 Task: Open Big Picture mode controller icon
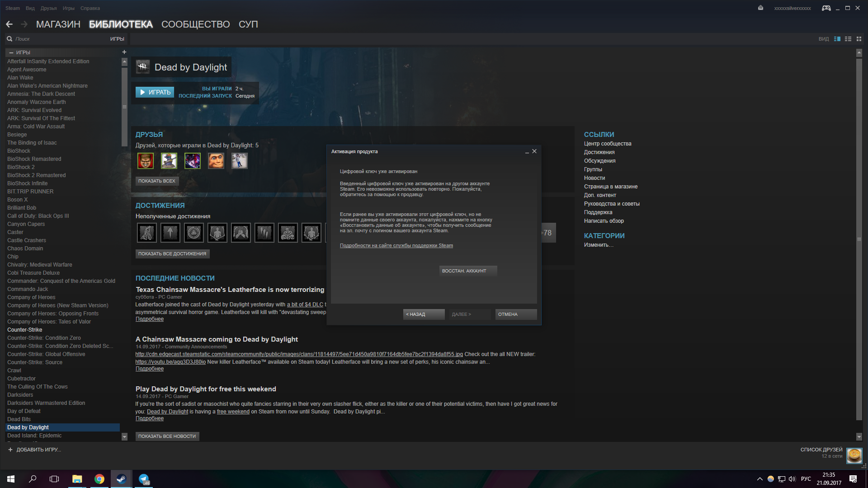826,8
